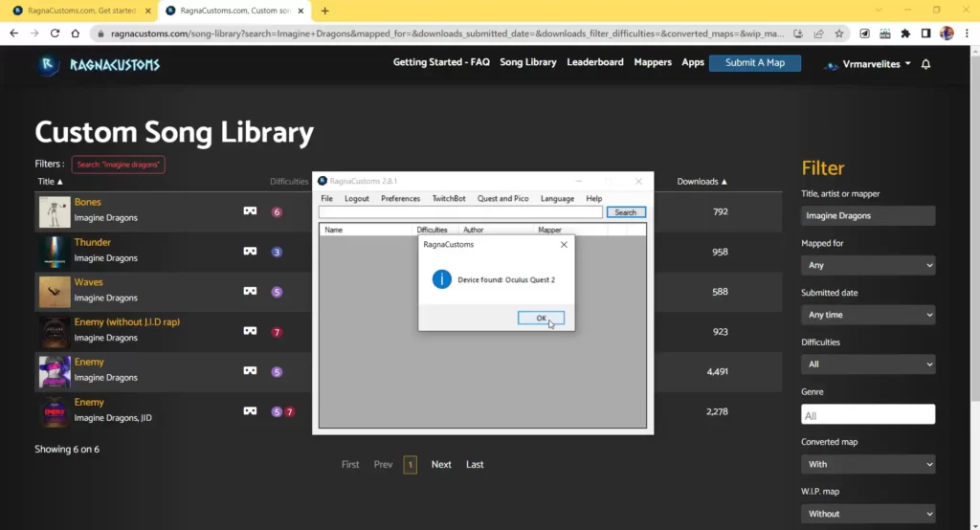Viewport: 980px width, 530px height.
Task: Click the Waves cover thumbnail
Action: pos(55,292)
